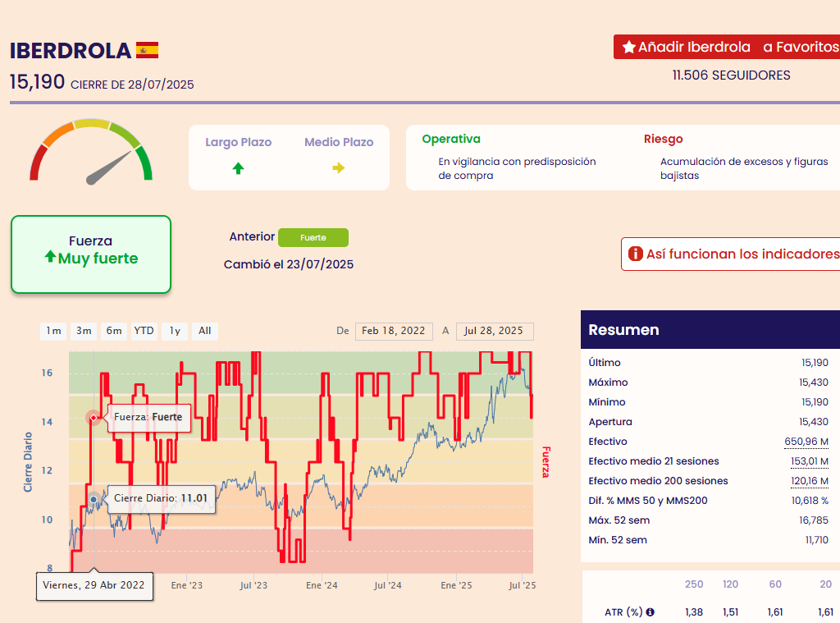The image size is (840, 623).
Task: Select the 6m chart range
Action: click(113, 331)
